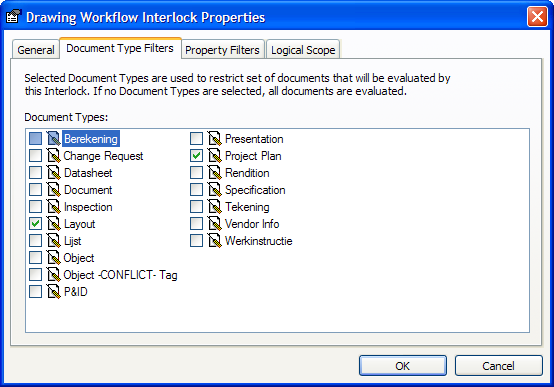Click the Vendor Info label
The image size is (554, 387).
coord(252,223)
